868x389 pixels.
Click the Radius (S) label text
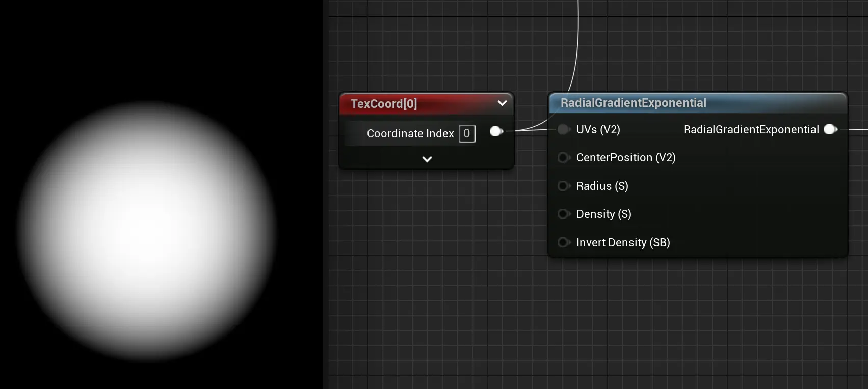(x=602, y=186)
